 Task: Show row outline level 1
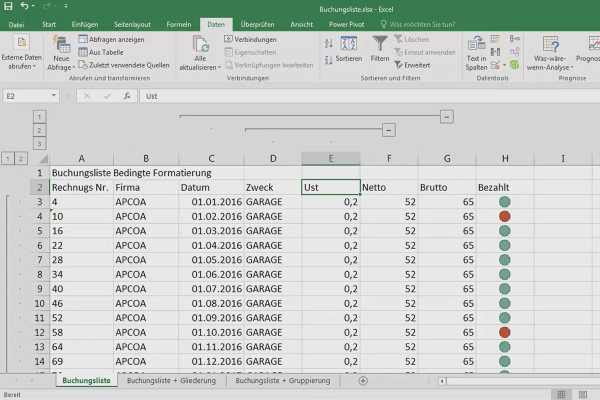(7, 158)
